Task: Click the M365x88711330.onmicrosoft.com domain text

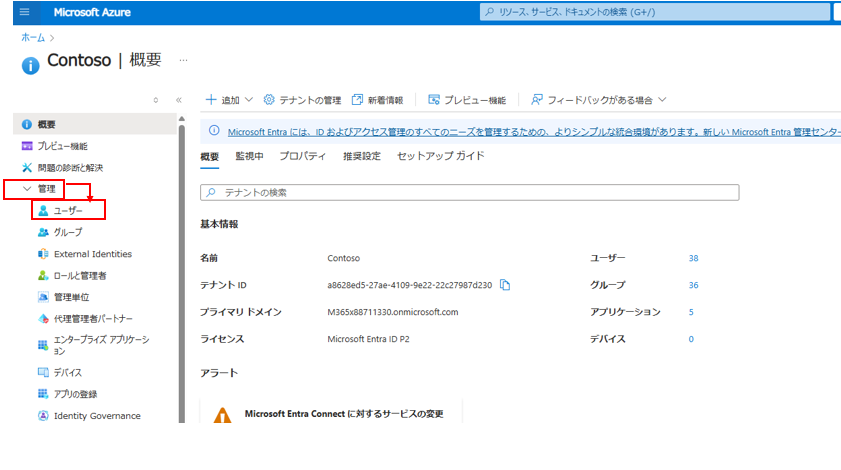Action: coord(393,312)
